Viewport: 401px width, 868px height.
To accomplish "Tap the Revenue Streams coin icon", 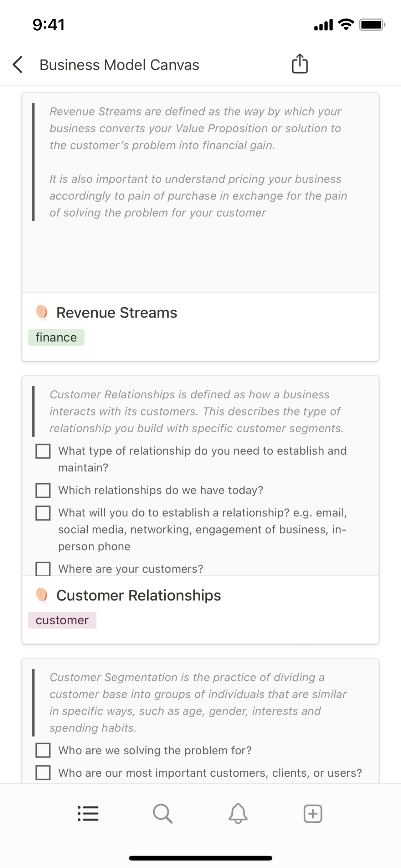I will (42, 312).
